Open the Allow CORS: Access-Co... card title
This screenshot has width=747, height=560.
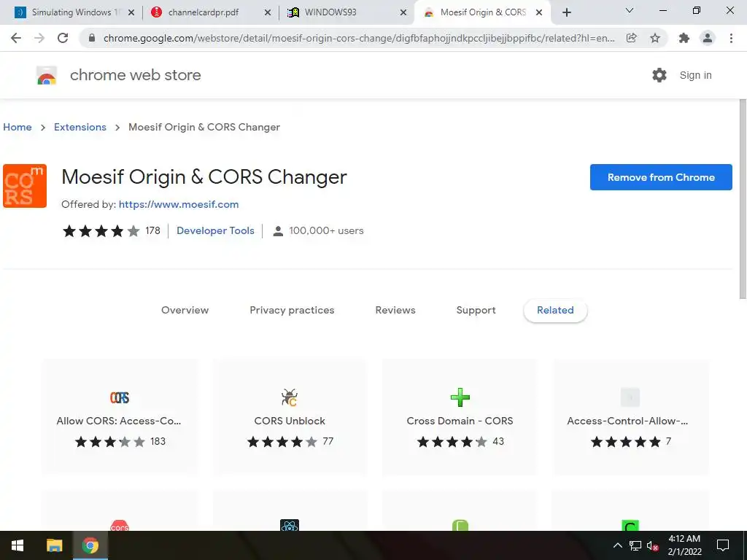click(119, 421)
